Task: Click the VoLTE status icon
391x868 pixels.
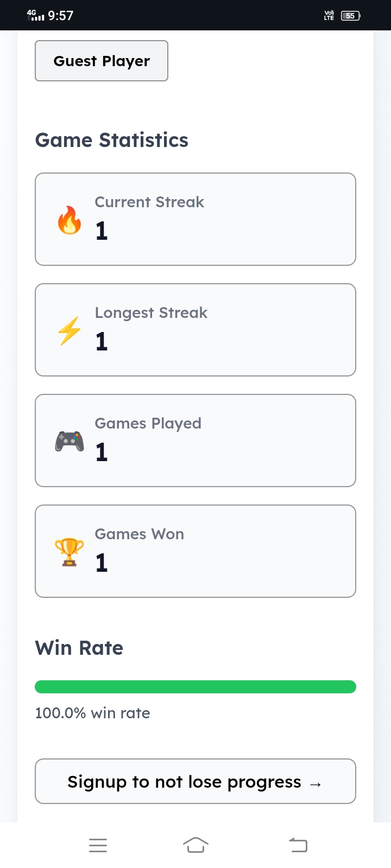Action: point(329,16)
